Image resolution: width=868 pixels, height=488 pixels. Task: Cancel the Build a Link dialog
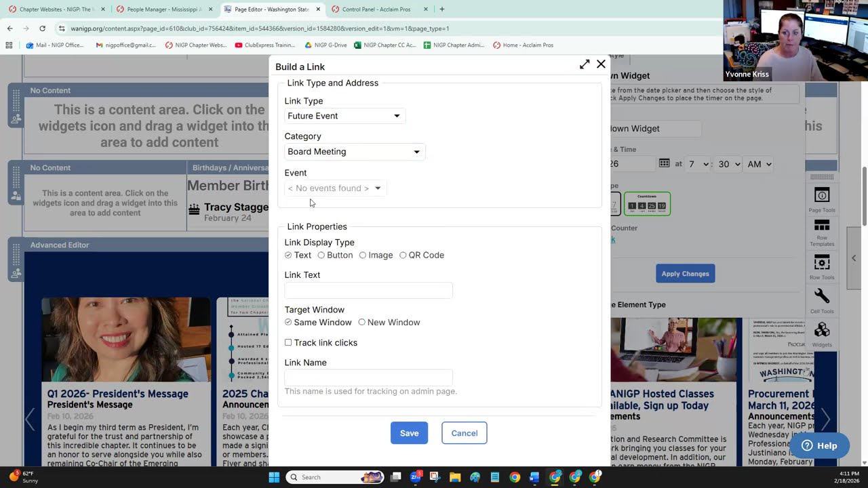coord(465,433)
